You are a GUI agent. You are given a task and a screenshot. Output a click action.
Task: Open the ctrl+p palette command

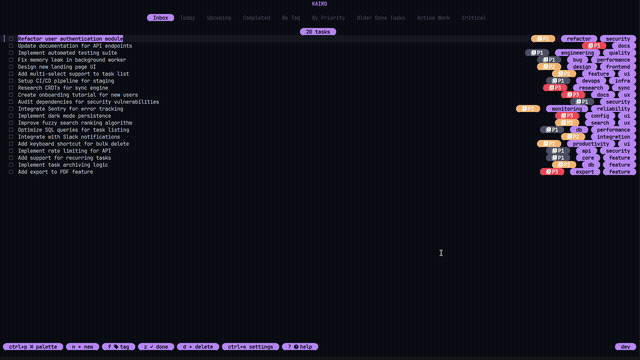click(33, 347)
